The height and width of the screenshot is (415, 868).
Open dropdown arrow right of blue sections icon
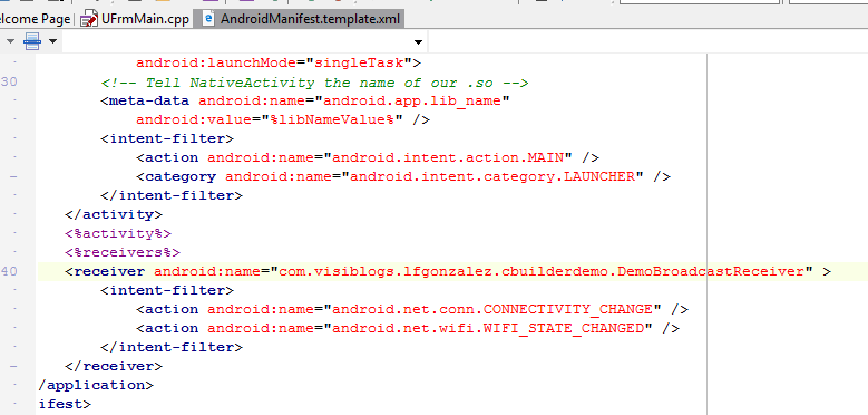52,41
